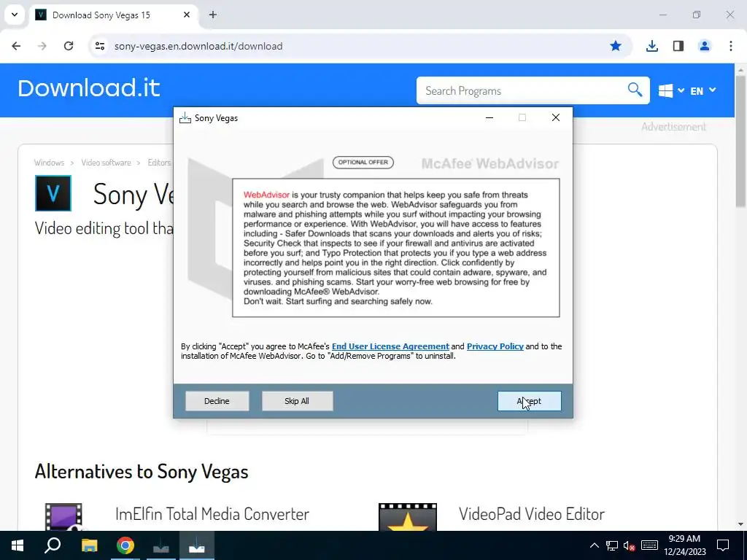Accept the WebAdvisor offer
The height and width of the screenshot is (560, 747).
[530, 401]
